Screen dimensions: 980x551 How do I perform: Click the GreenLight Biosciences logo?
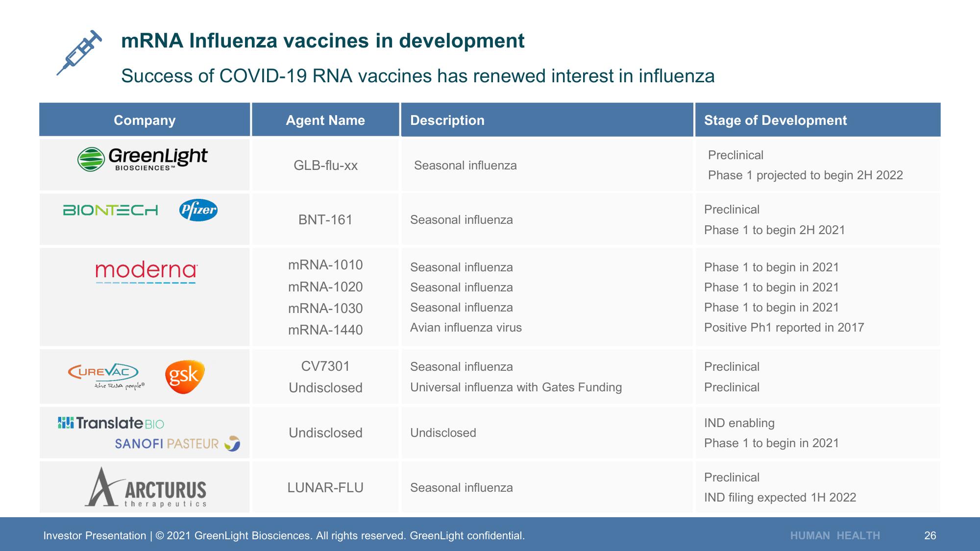[143, 159]
